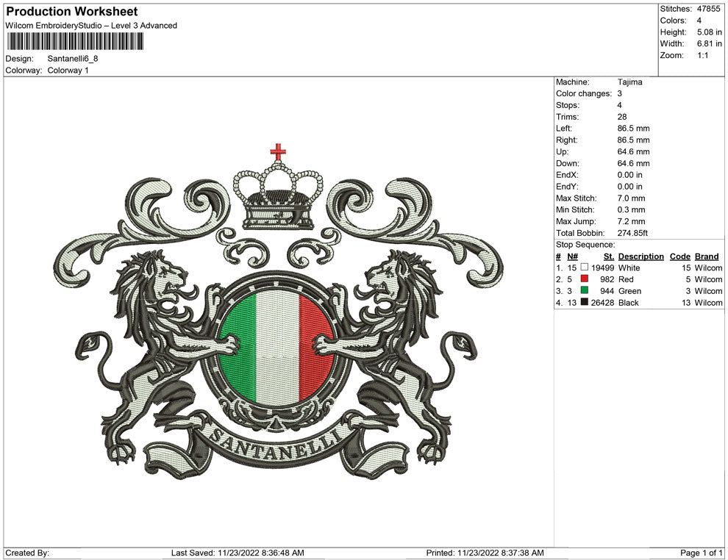
Task: Click the Height value '5.08 in'
Action: tap(709, 32)
